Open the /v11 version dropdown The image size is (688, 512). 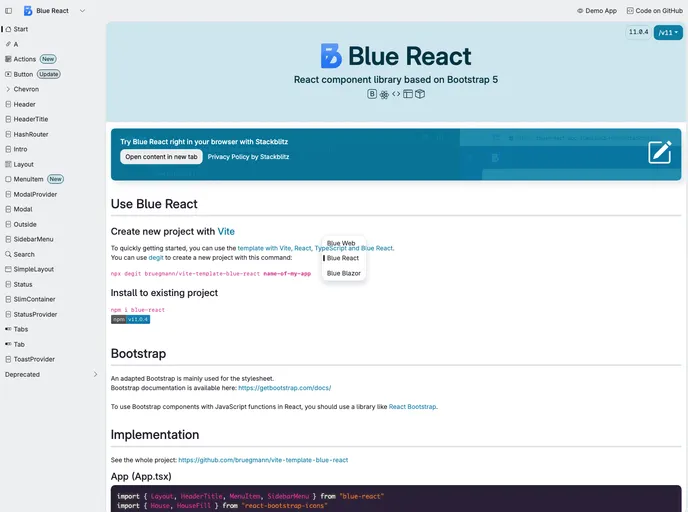668,32
